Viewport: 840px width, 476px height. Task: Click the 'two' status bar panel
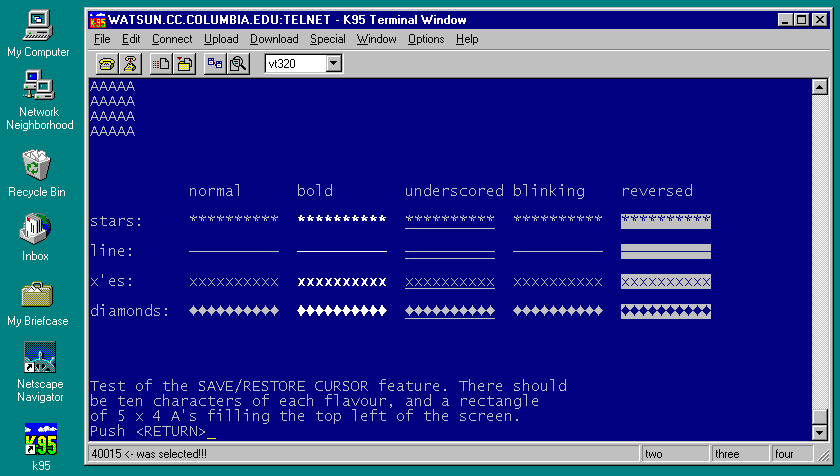point(673,454)
